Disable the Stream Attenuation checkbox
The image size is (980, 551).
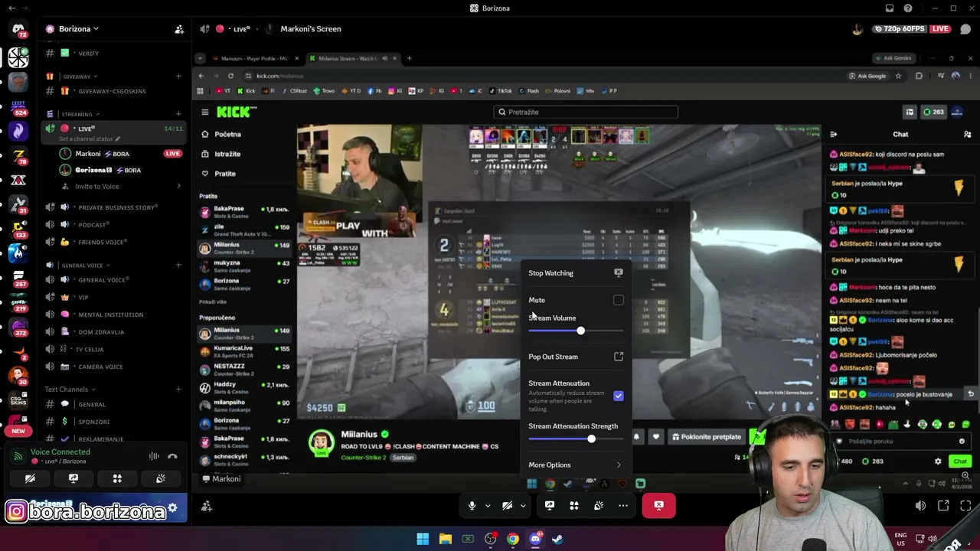pos(619,396)
